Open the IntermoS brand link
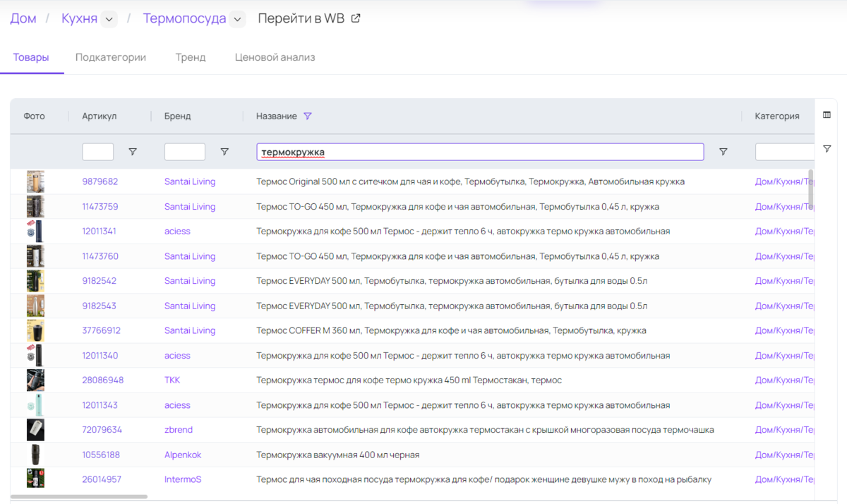 point(183,479)
